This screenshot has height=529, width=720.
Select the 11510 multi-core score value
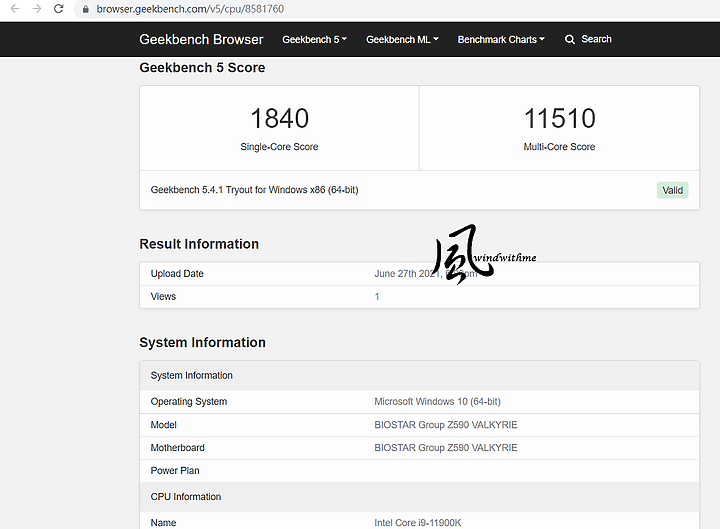pos(559,118)
